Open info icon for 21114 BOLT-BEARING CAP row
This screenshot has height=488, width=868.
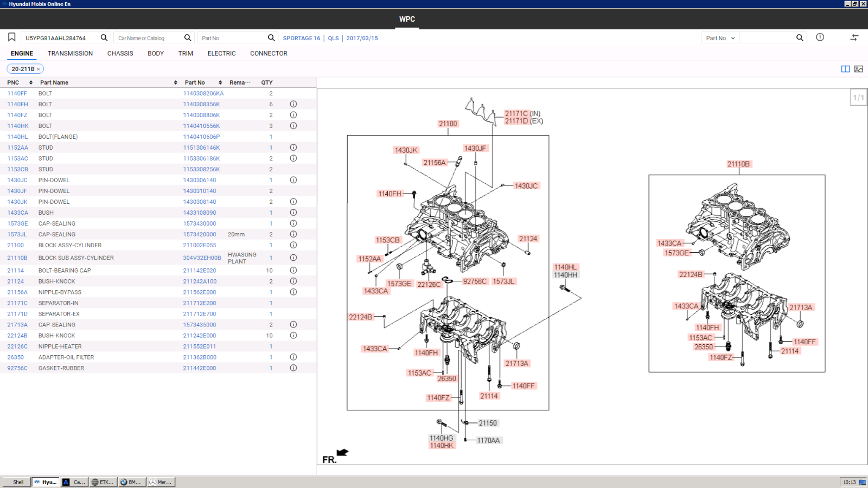pyautogui.click(x=293, y=271)
